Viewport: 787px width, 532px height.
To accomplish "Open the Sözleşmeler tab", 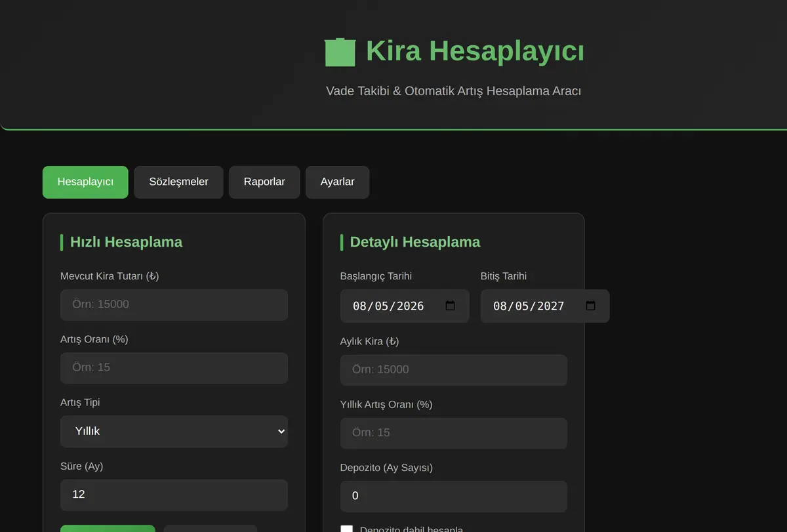I will pyautogui.click(x=178, y=182).
